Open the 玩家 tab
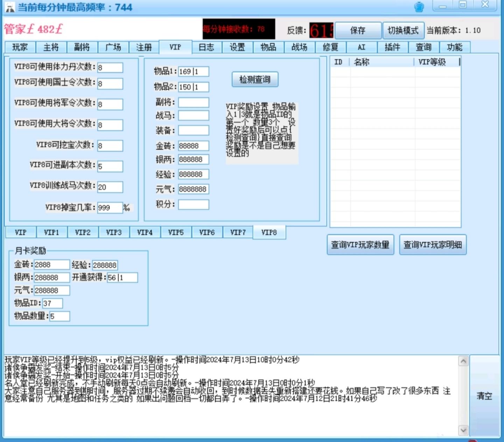The image size is (504, 442). pos(20,47)
